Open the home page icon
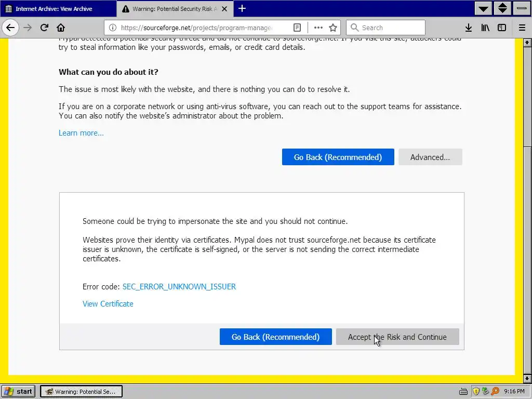 [61, 28]
